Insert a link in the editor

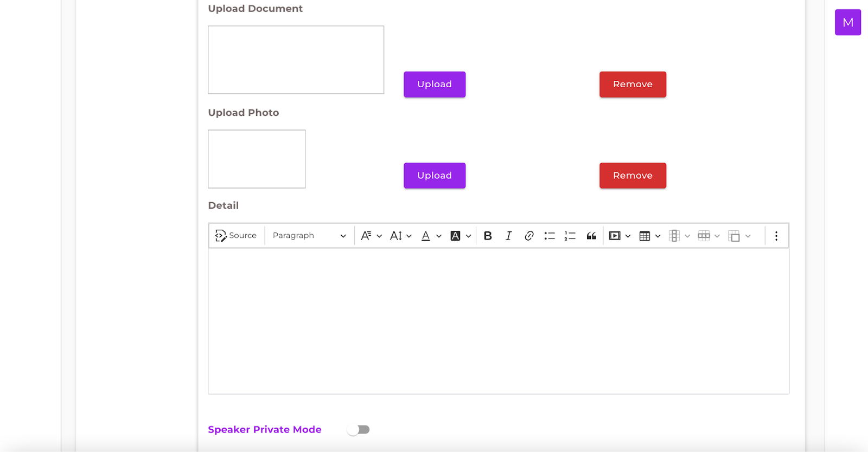(x=529, y=236)
